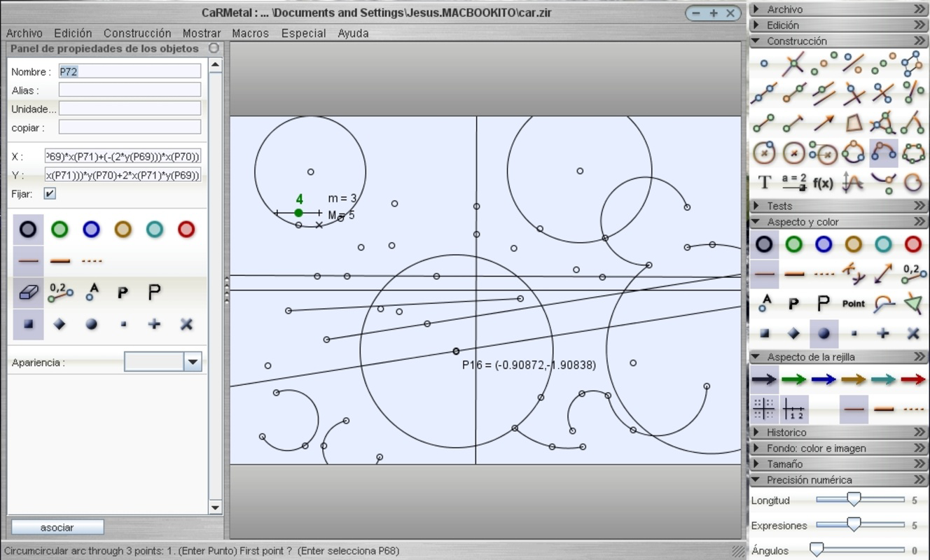The image size is (930, 560).
Task: Toggle show value 0,2 in properties panel
Action: (x=60, y=293)
